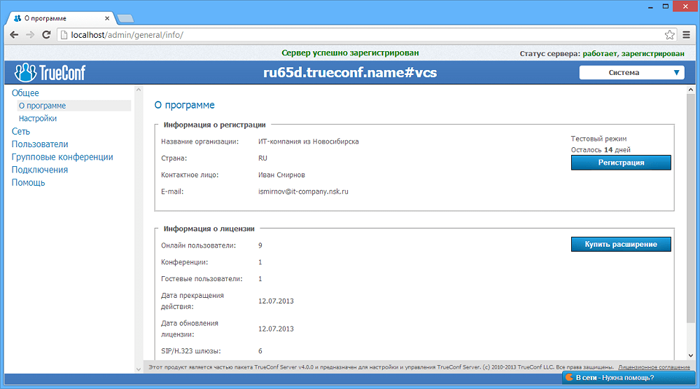
Task: Open a new browser tab
Action: 125,18
